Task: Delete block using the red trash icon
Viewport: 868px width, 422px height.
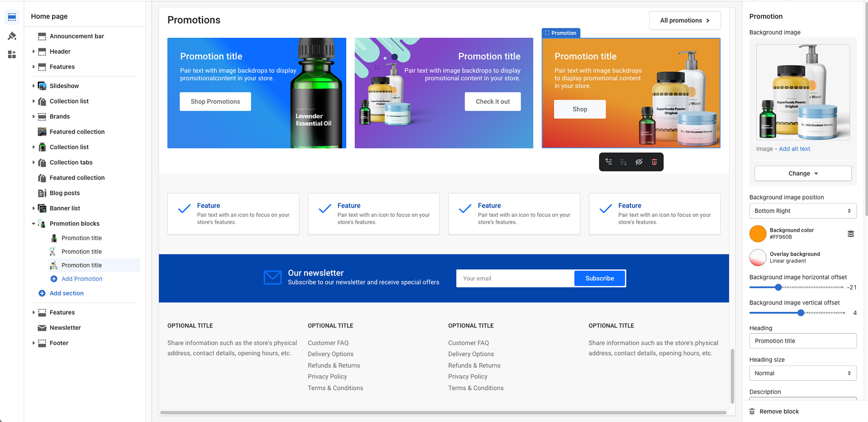Action: pos(654,162)
